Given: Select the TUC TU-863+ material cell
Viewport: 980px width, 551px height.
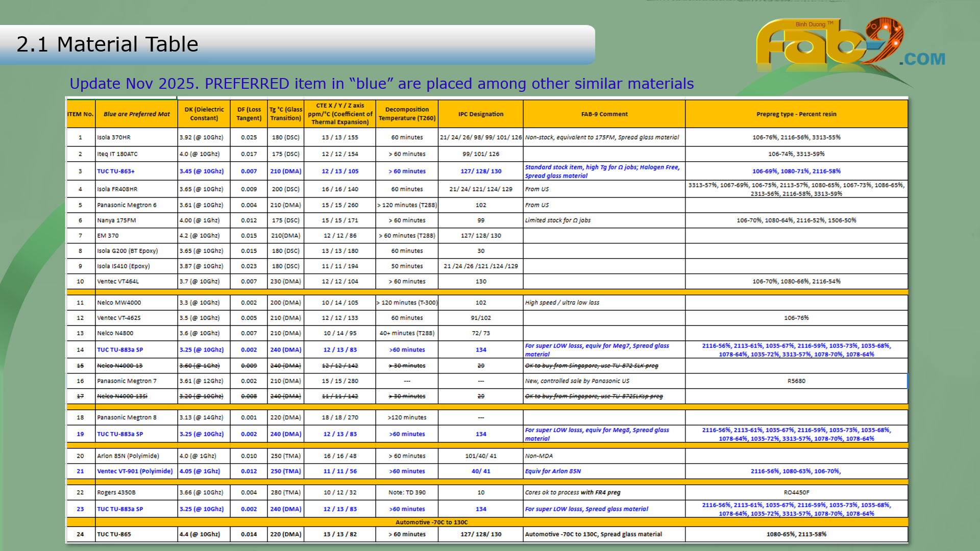Looking at the screenshot, I should 116,171.
